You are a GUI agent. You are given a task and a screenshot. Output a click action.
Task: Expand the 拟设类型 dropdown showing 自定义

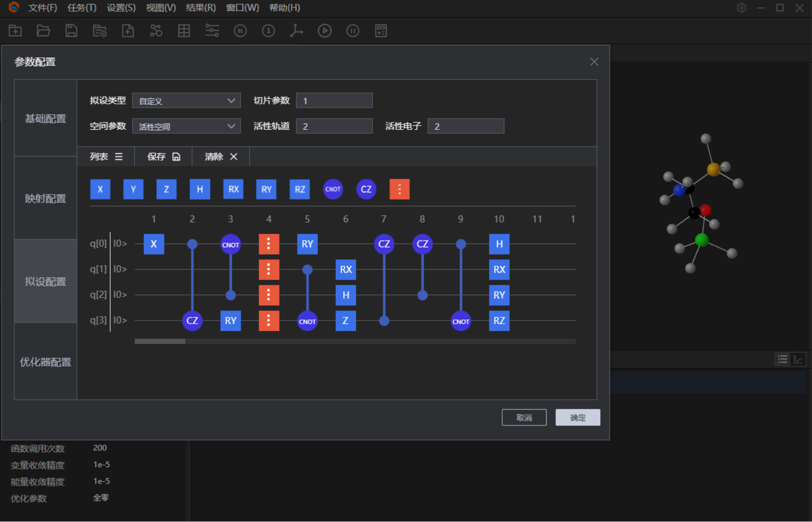(x=186, y=101)
